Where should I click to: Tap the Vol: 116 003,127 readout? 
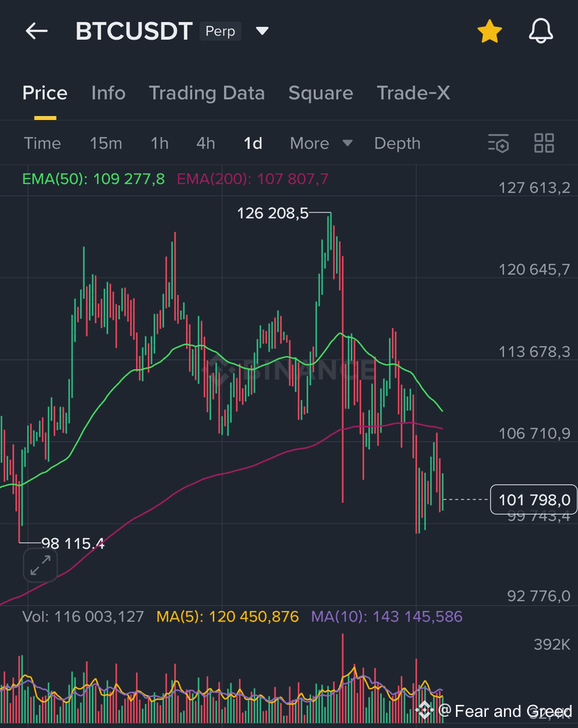83,617
